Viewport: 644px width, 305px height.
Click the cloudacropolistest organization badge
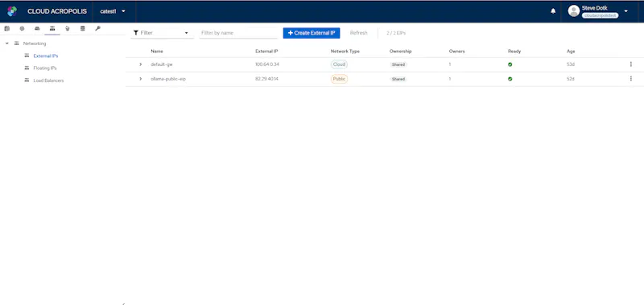click(x=600, y=15)
